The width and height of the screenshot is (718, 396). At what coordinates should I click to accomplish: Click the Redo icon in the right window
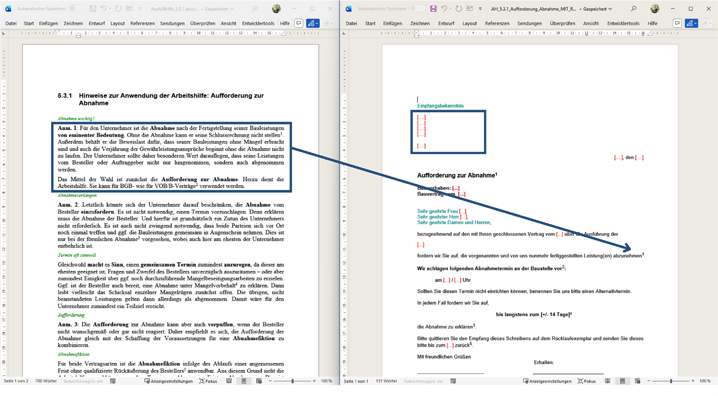point(459,9)
